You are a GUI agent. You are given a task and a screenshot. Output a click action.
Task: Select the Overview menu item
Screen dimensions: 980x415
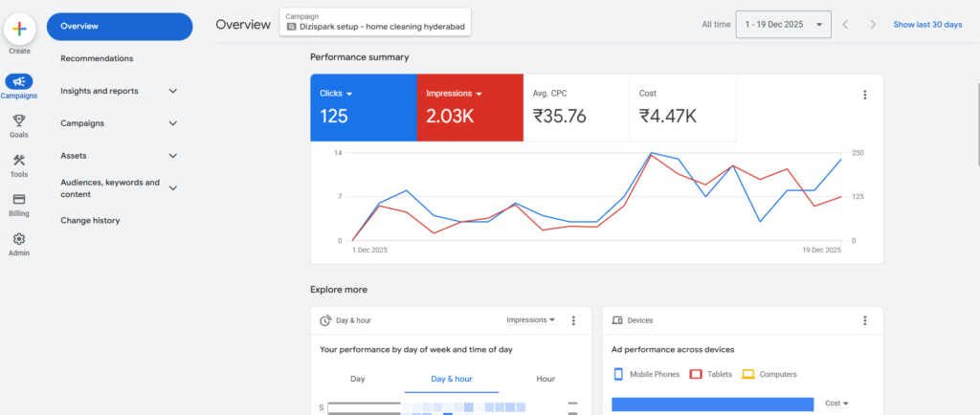120,26
